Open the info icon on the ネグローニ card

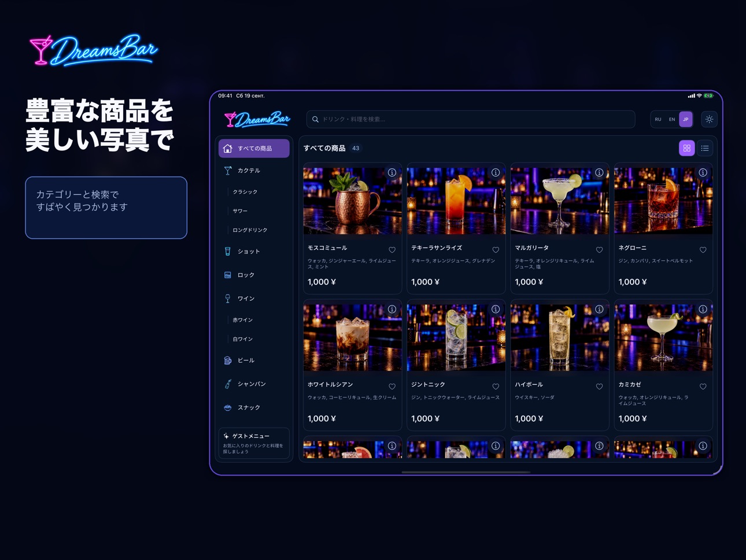pyautogui.click(x=703, y=172)
